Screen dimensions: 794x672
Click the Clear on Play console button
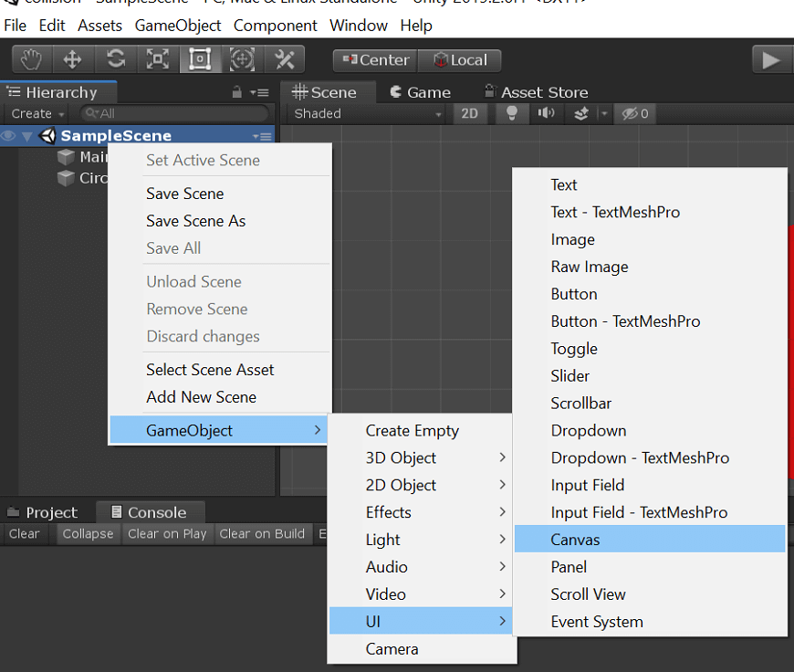click(x=167, y=534)
